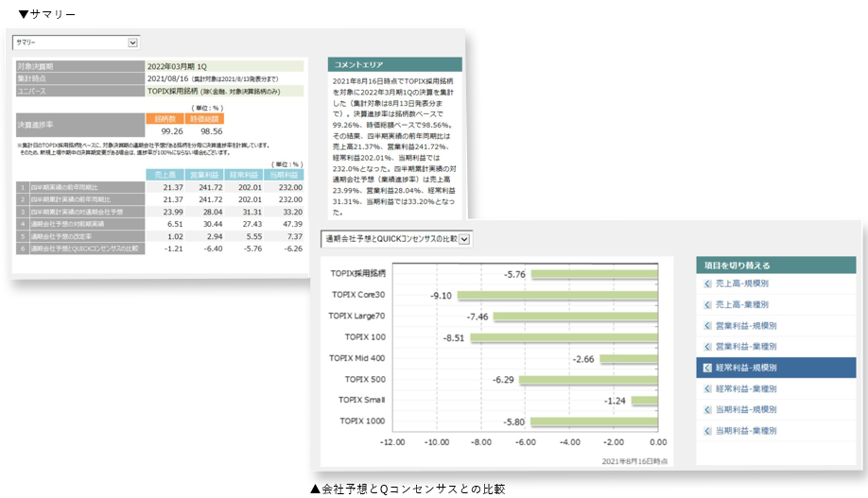Viewport: 868px width, 498px height.
Task: Click the 当期利益 column header
Action: 284,175
